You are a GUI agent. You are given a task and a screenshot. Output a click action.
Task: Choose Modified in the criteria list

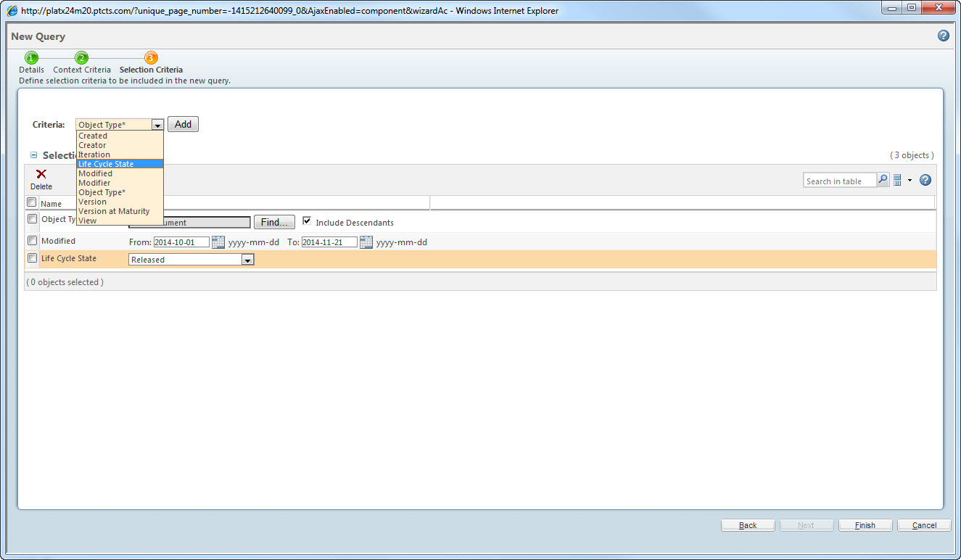coord(120,173)
